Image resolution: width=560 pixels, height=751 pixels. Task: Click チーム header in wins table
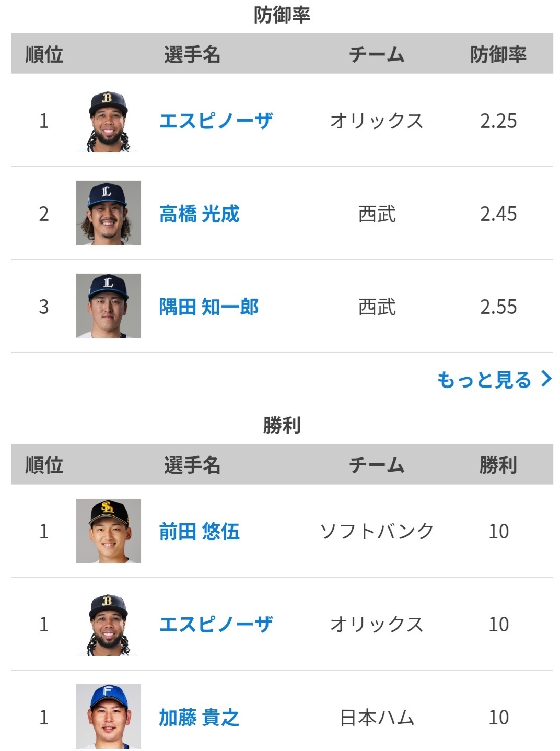tap(377, 464)
